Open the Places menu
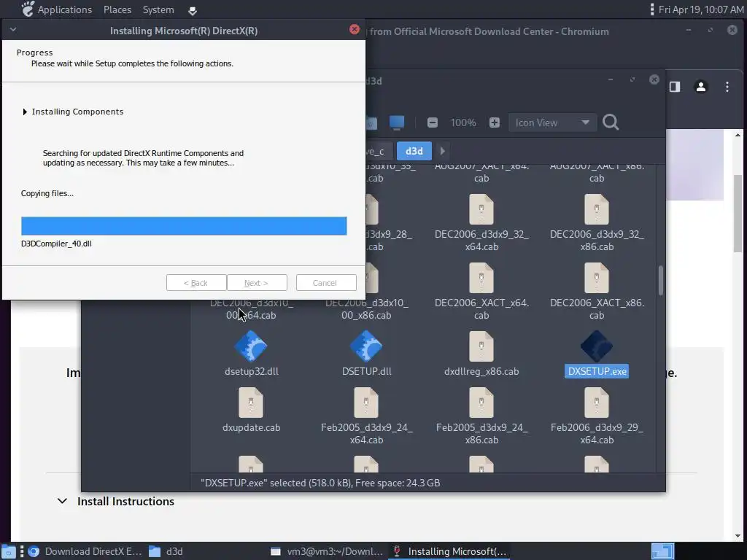This screenshot has width=747, height=560. (117, 9)
